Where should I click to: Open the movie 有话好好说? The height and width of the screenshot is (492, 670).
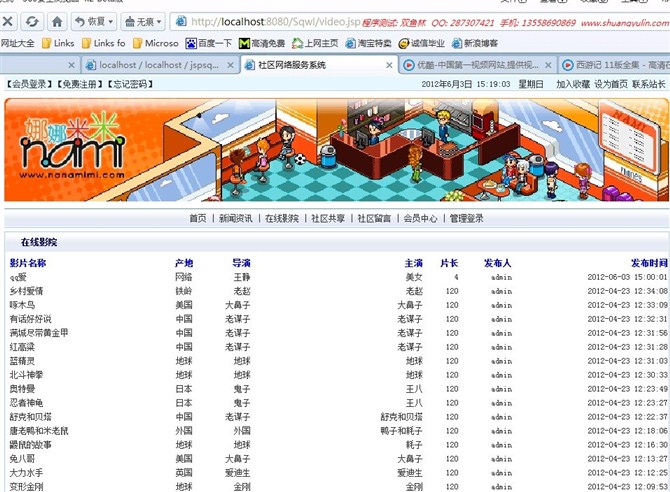31,319
